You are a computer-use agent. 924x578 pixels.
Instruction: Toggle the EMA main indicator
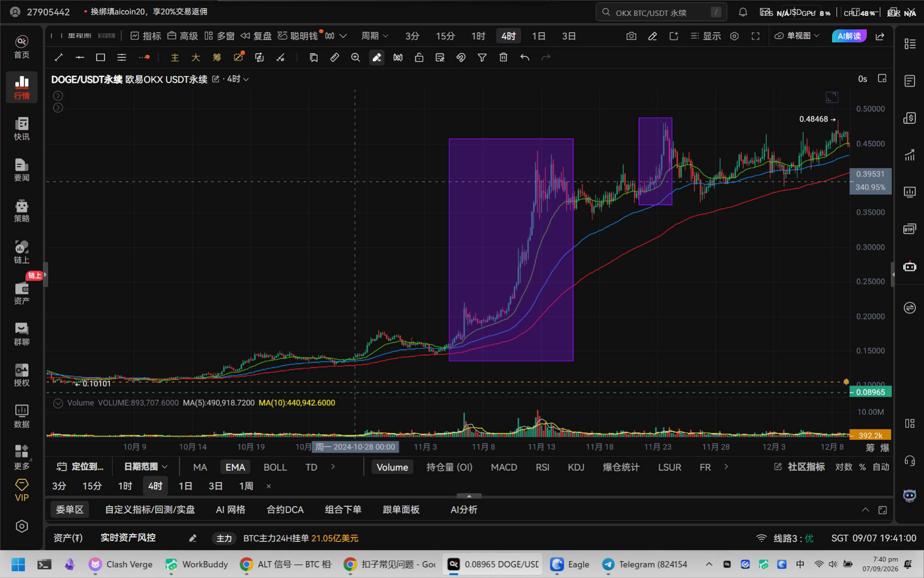pos(235,467)
